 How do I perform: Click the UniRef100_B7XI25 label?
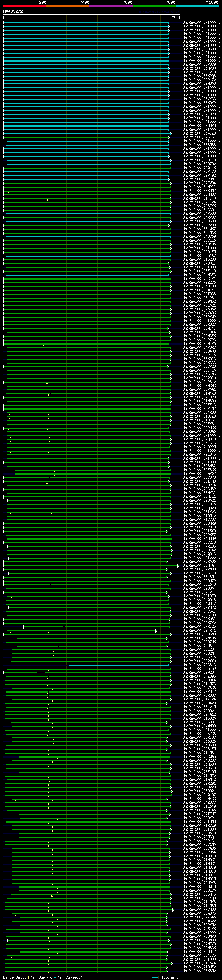click(199, 626)
